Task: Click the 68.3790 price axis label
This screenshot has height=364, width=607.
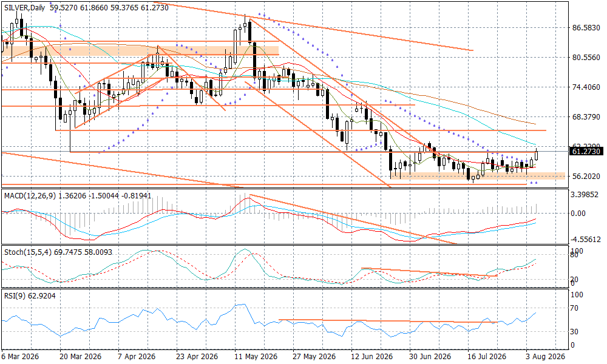Action: tap(586, 116)
